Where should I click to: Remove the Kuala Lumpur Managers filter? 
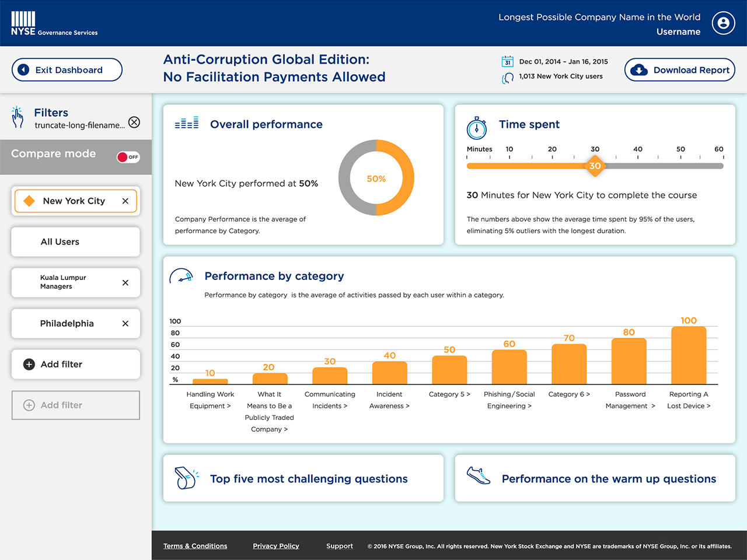tap(125, 283)
